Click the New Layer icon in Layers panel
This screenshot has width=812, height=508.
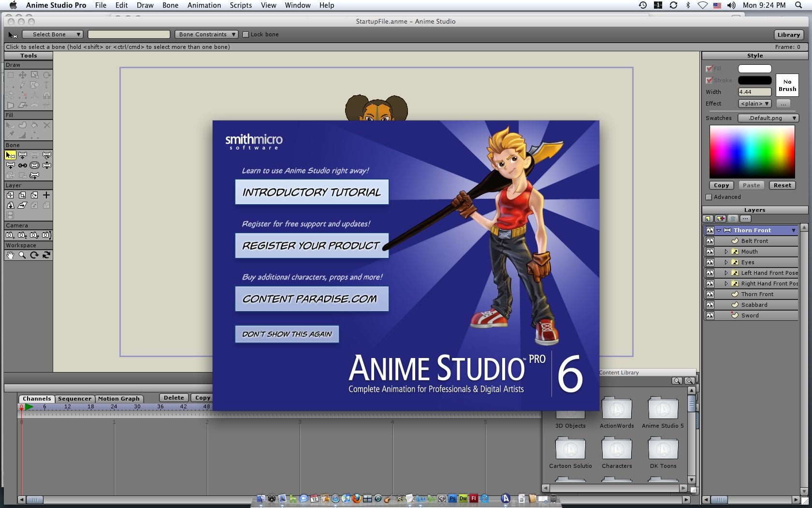(x=708, y=219)
